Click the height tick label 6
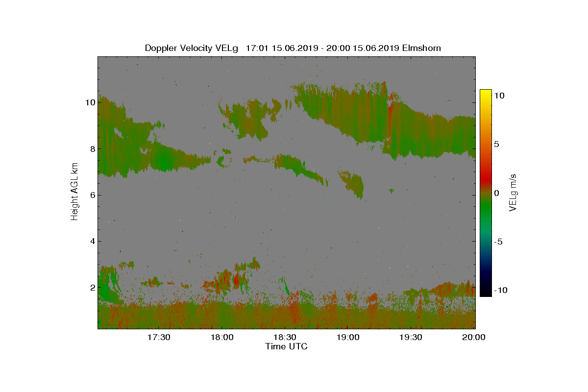 tap(92, 195)
